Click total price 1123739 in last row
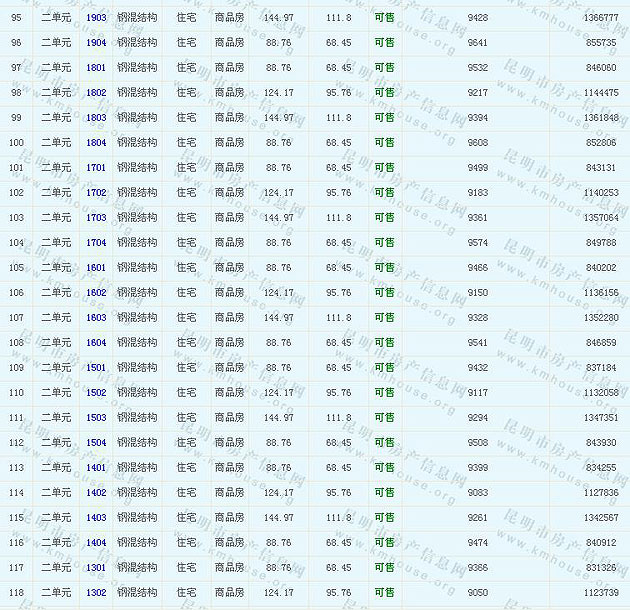This screenshot has height=610, width=630. [601, 593]
